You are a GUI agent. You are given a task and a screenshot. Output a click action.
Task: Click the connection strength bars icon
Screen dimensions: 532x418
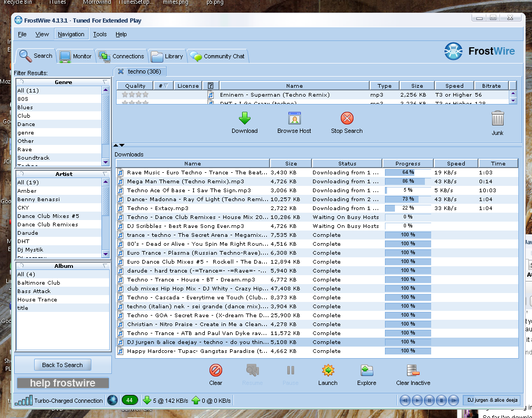pos(24,400)
